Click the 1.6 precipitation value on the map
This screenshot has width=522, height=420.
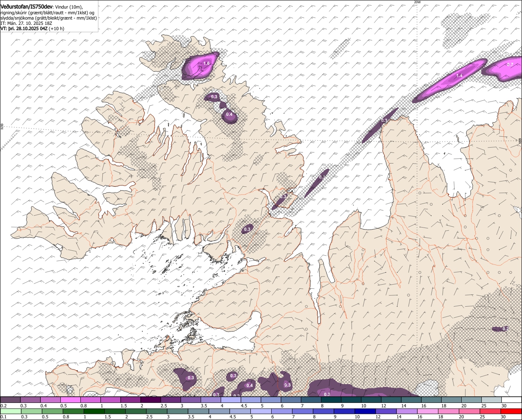pyautogui.click(x=206, y=63)
